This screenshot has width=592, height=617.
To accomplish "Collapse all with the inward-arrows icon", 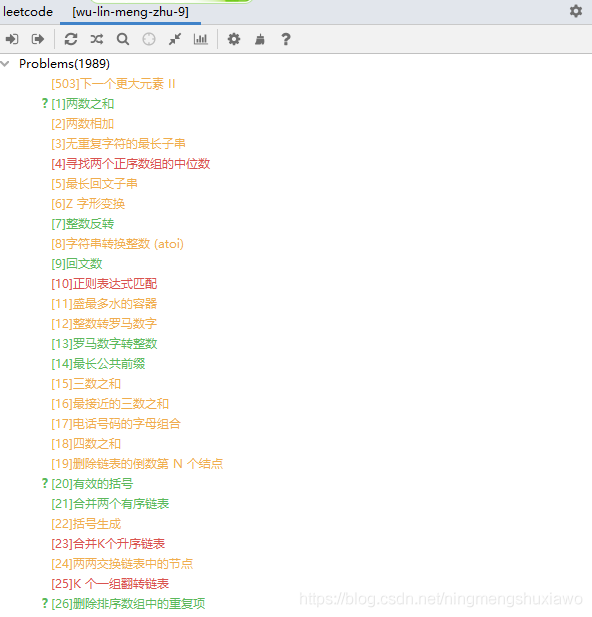I will [x=175, y=39].
